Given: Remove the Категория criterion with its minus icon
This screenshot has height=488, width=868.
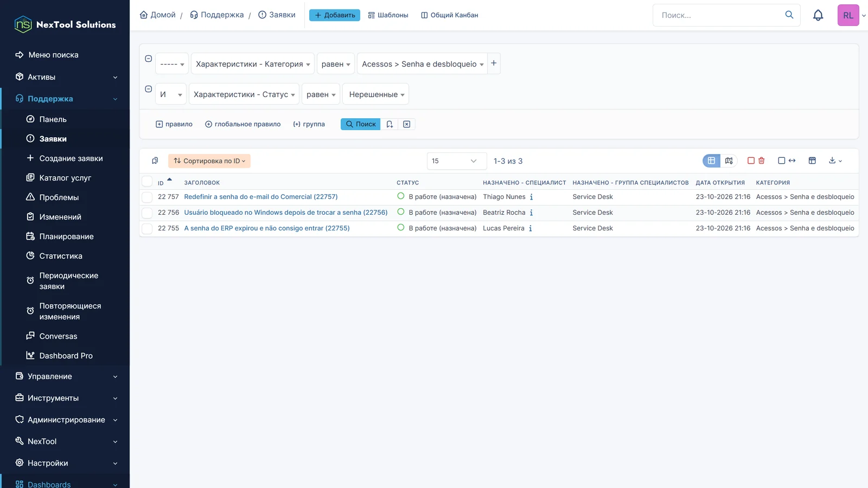Looking at the screenshot, I should coord(148,59).
